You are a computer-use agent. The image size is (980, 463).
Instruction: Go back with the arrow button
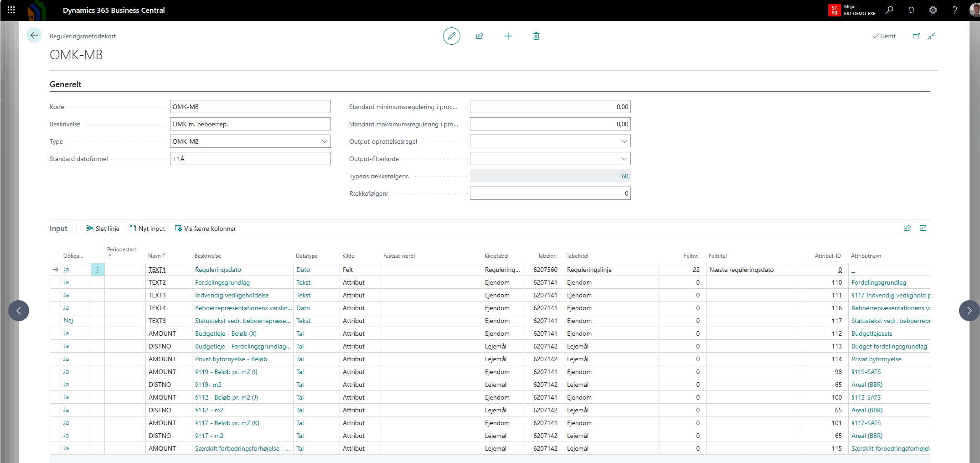34,36
